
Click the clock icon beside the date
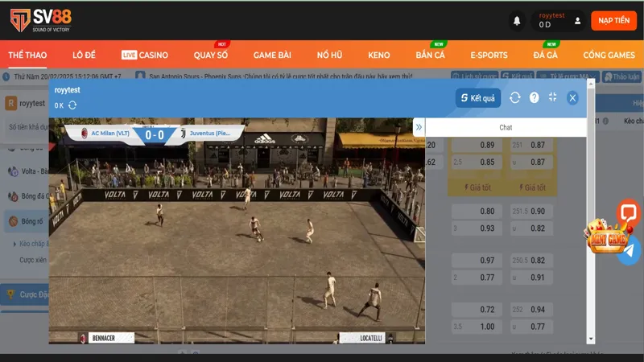point(6,76)
